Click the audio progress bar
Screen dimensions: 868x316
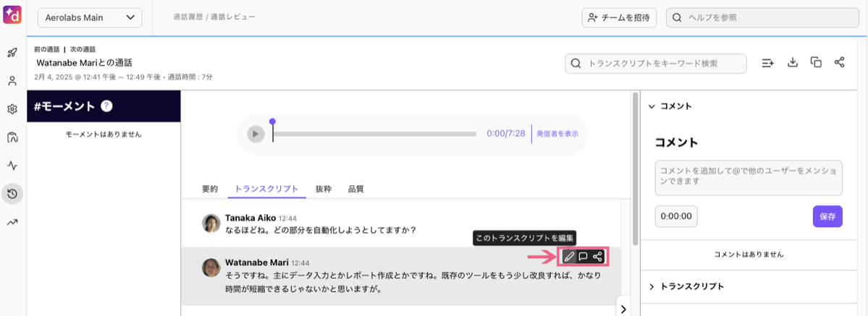(x=374, y=134)
